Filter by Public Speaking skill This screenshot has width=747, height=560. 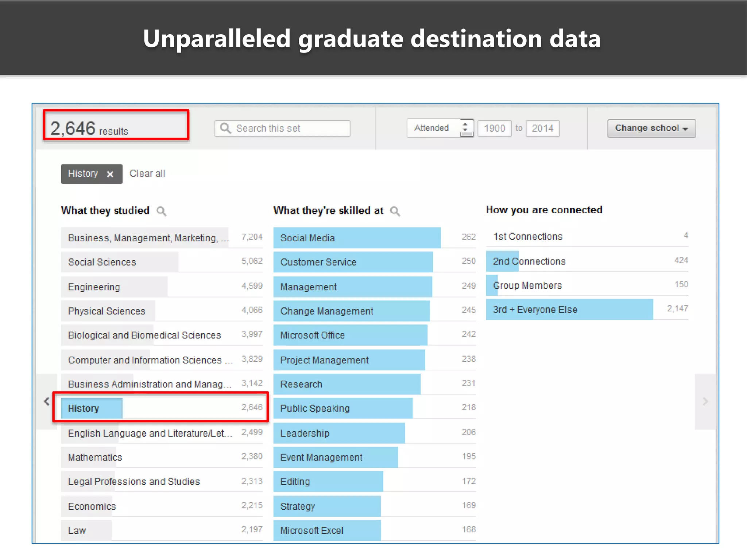tap(375, 408)
